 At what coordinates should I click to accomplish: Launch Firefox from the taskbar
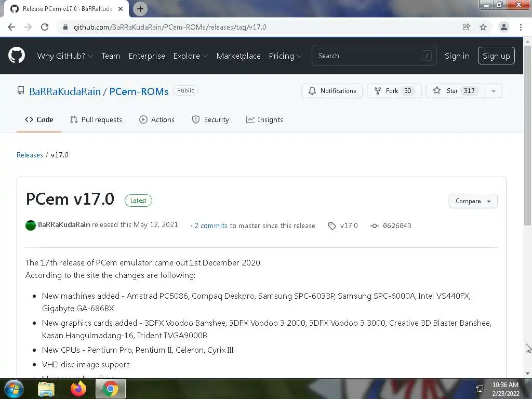tap(78, 389)
